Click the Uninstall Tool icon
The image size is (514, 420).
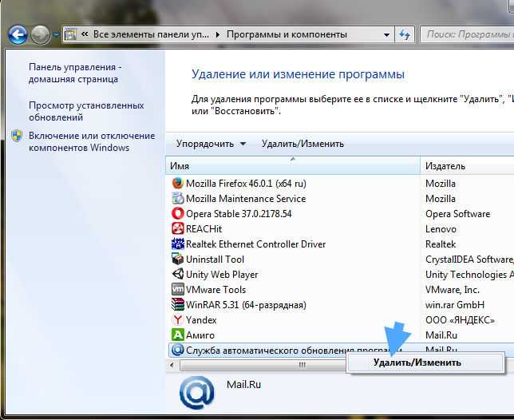(x=178, y=259)
